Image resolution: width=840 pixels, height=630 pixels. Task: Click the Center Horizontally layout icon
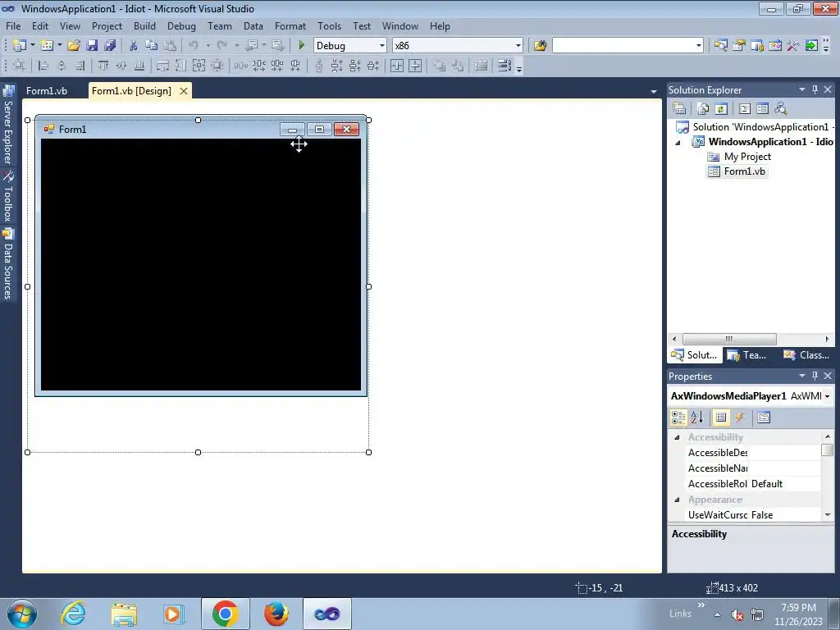click(x=397, y=66)
